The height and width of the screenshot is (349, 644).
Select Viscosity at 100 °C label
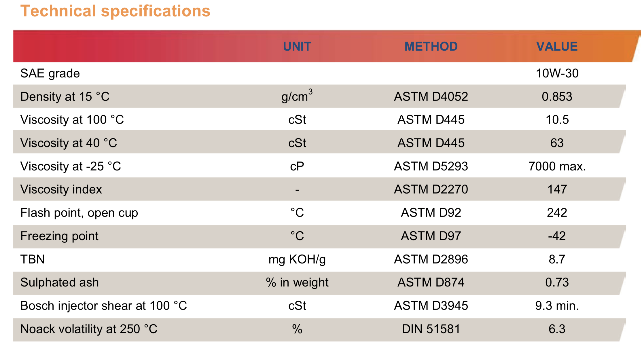pos(72,120)
